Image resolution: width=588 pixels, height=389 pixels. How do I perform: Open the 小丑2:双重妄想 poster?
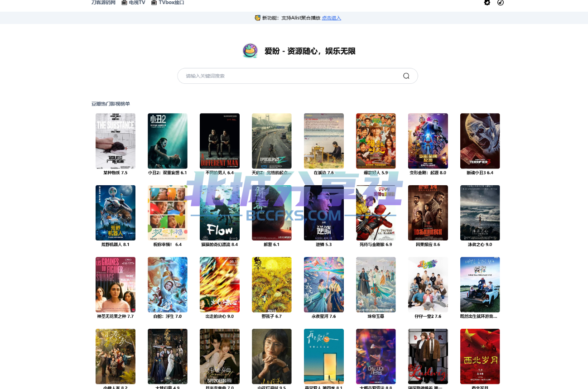[x=168, y=141]
